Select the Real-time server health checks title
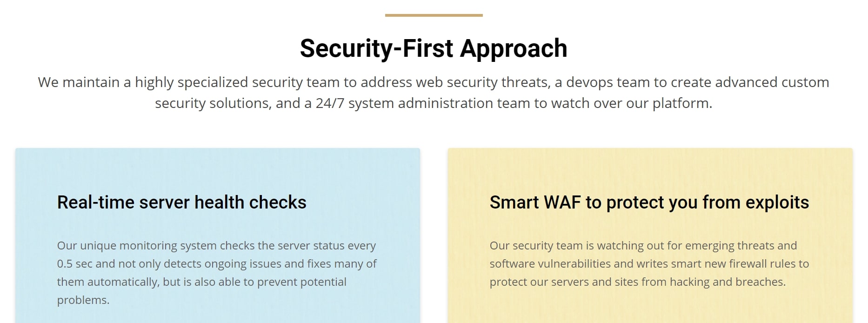 182,202
